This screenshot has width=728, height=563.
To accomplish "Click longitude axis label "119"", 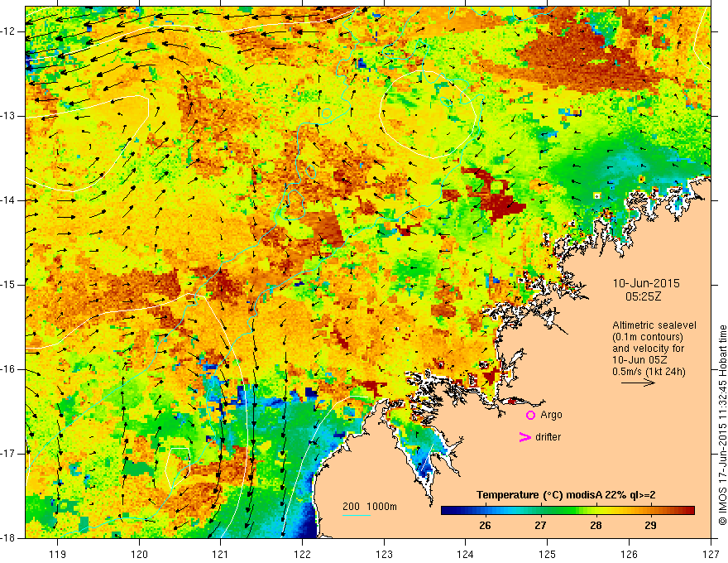I will click(x=58, y=554).
